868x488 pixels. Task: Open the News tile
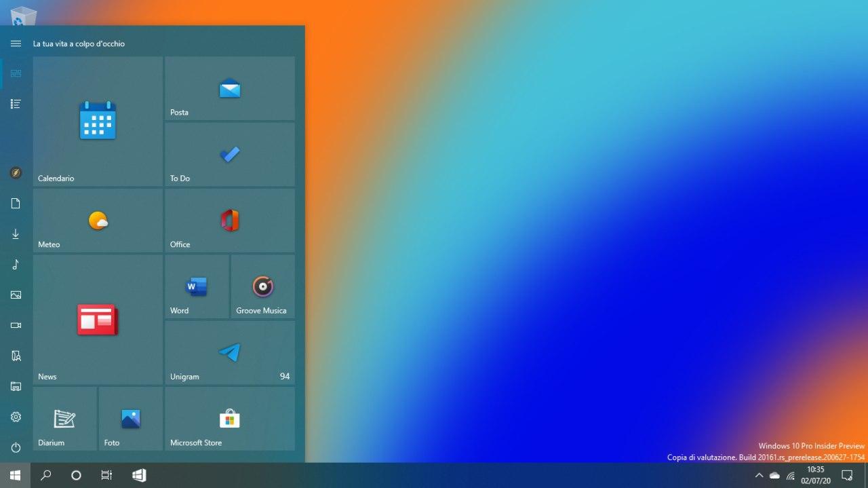click(x=98, y=320)
